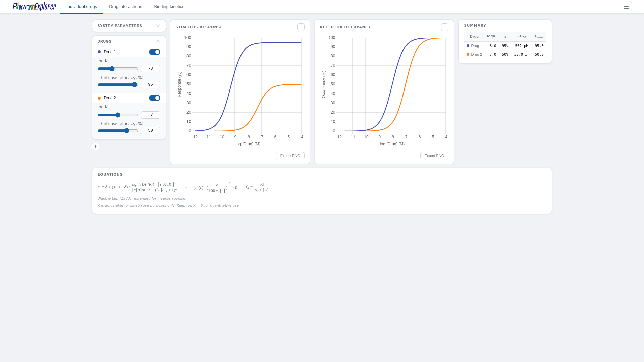
Task: Open the Drug interactions tab
Action: coord(125,7)
